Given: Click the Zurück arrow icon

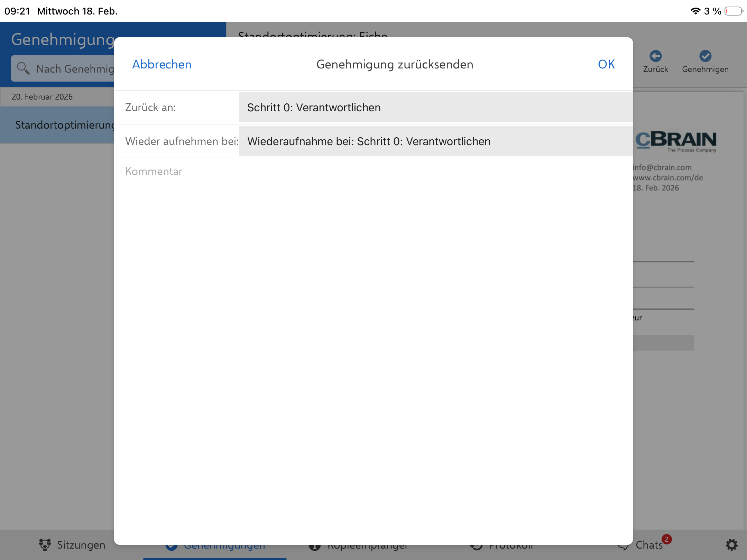Looking at the screenshot, I should [655, 56].
